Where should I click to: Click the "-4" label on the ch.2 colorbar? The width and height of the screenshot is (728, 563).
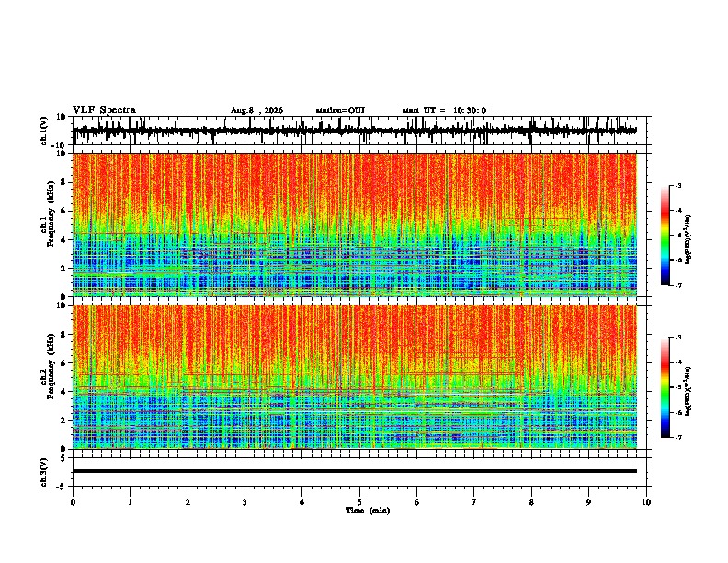tap(678, 362)
